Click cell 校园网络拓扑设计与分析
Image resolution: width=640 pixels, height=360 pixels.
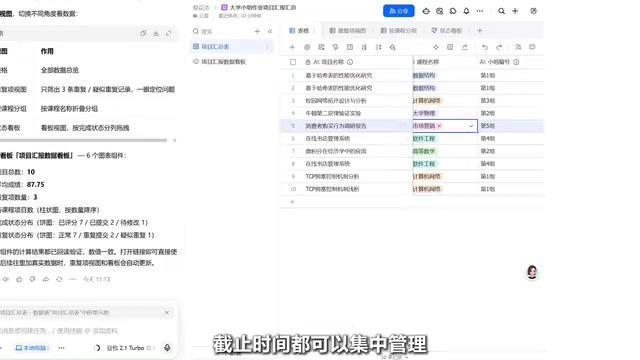336,101
